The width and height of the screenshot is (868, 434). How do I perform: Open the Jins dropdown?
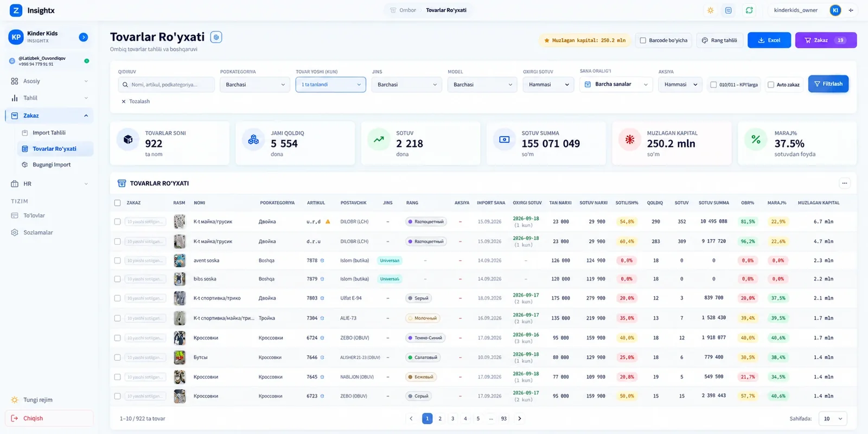[x=407, y=85]
